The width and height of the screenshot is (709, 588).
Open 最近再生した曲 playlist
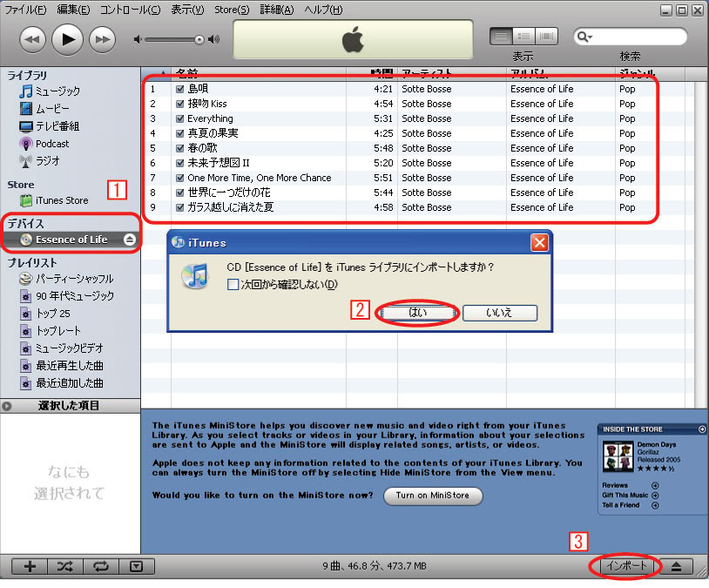[62, 366]
